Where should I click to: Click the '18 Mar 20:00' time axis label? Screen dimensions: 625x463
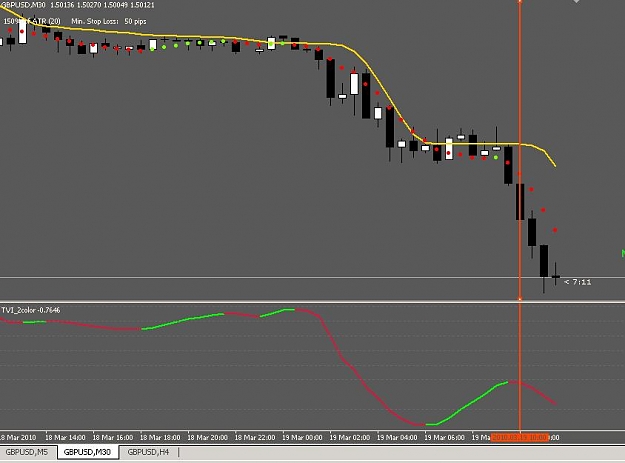(x=208, y=437)
